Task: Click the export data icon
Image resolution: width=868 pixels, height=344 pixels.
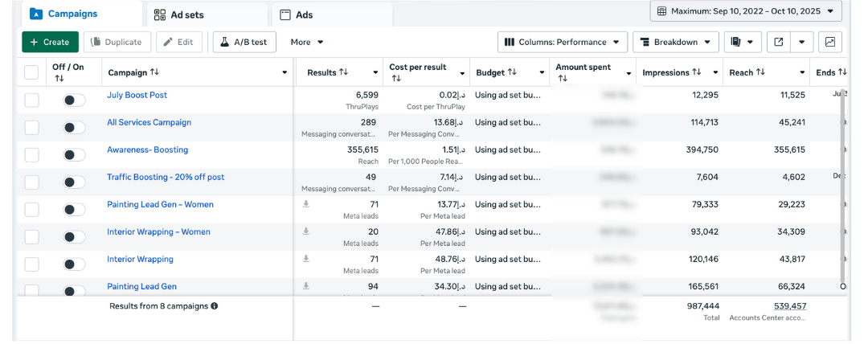Action: pyautogui.click(x=779, y=42)
